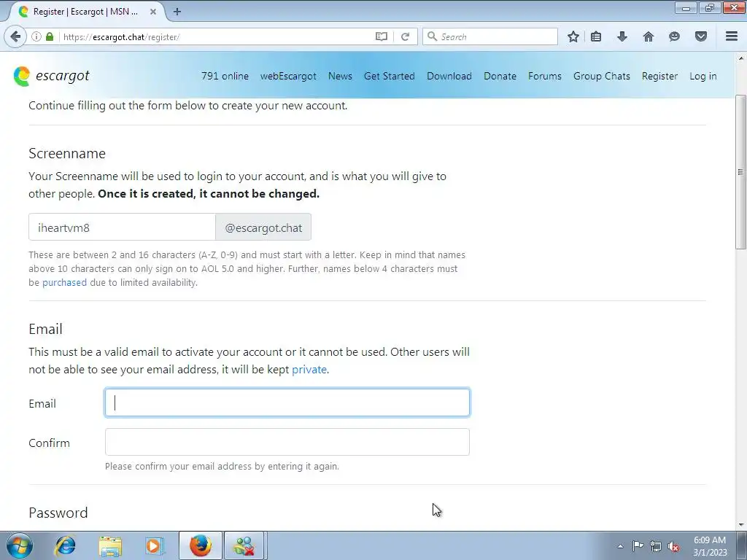Open webEscargot from navigation
Viewport: 747px width, 560px height.
point(288,76)
